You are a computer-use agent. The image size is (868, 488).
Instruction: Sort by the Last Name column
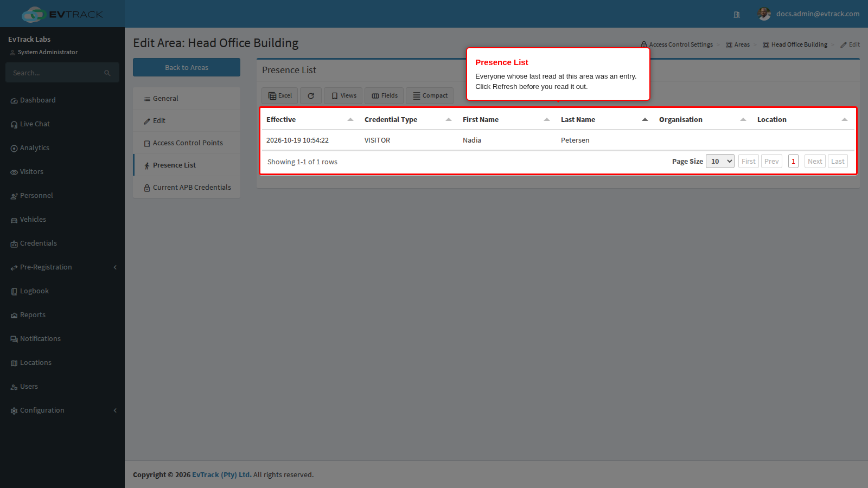(x=604, y=120)
